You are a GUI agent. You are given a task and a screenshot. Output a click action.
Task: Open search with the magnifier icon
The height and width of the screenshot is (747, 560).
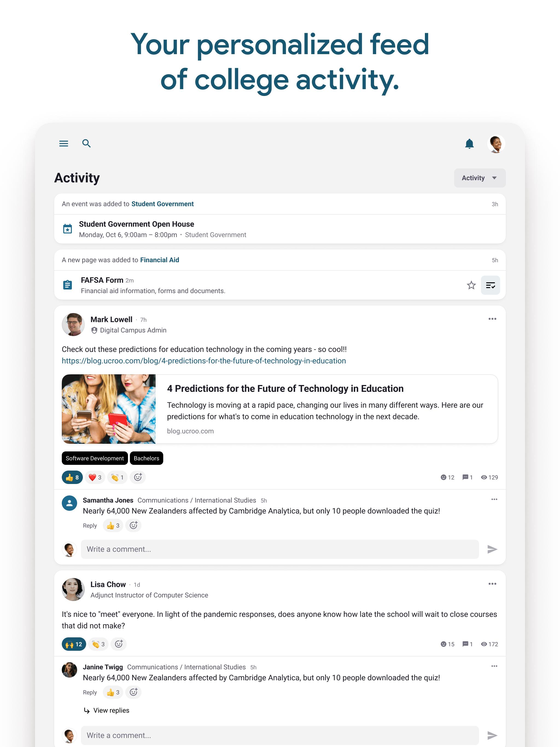(x=86, y=144)
